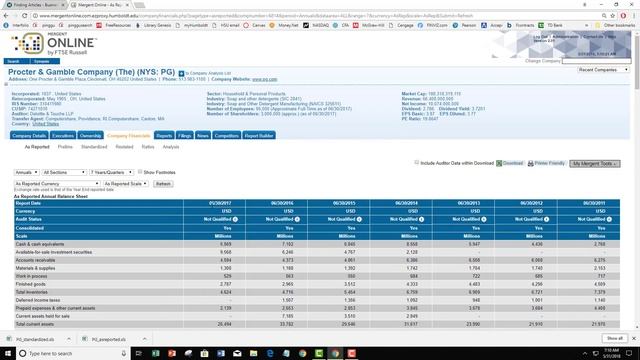
Task: Open Filings tab
Action: [x=184, y=136]
